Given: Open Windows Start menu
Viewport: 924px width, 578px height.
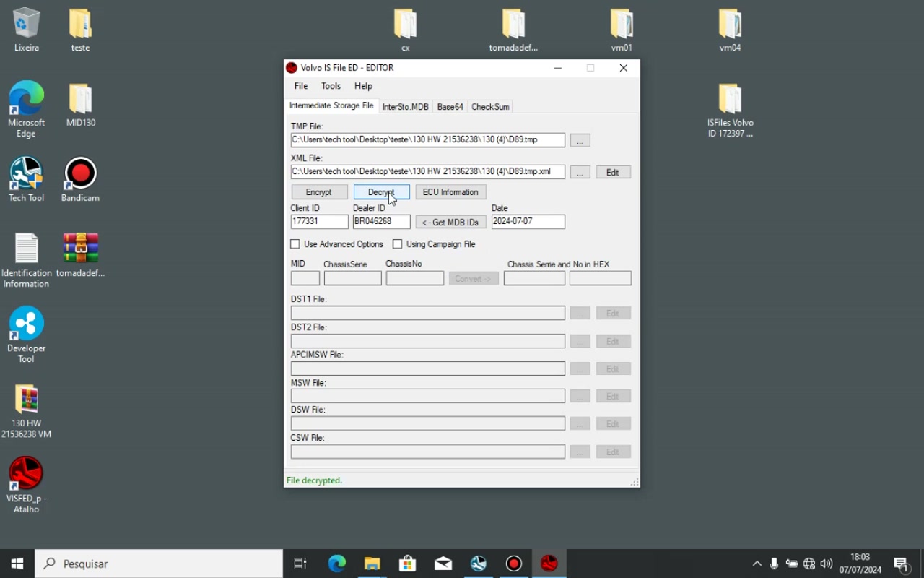Looking at the screenshot, I should [17, 564].
